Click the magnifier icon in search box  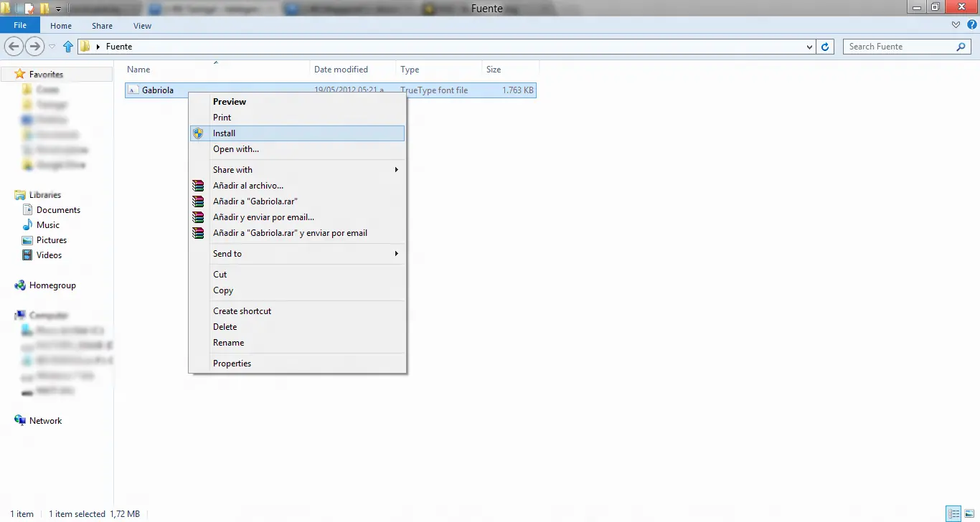961,47
